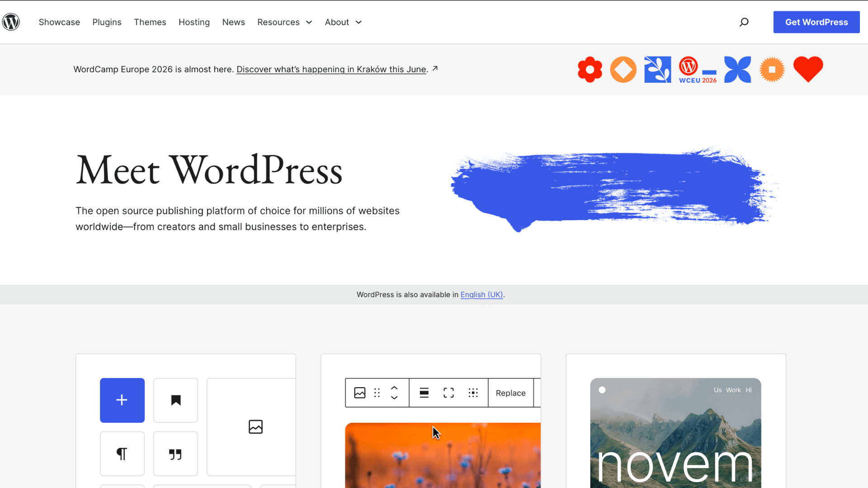The height and width of the screenshot is (488, 868).
Task: Click the full-size corners icon in toolbar
Action: 448,393
